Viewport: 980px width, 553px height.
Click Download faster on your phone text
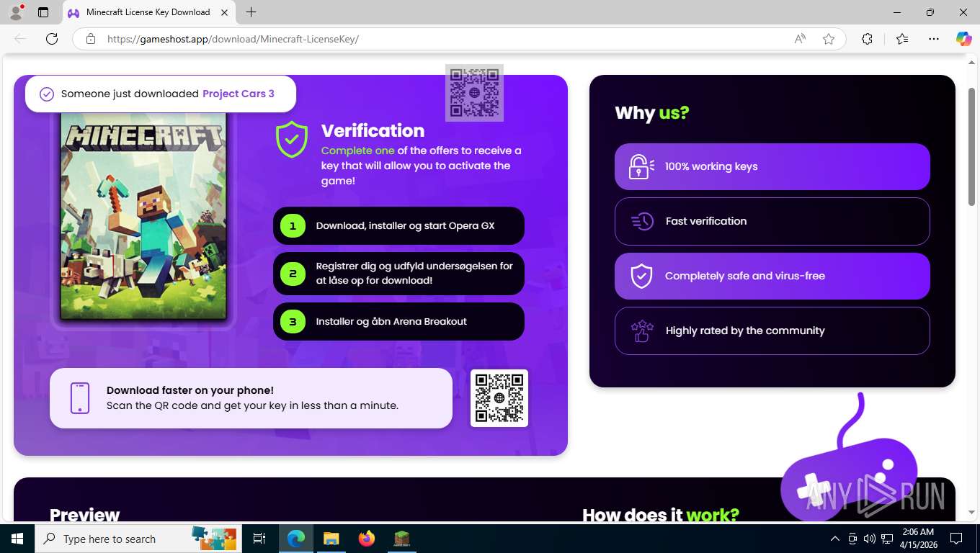(x=190, y=390)
